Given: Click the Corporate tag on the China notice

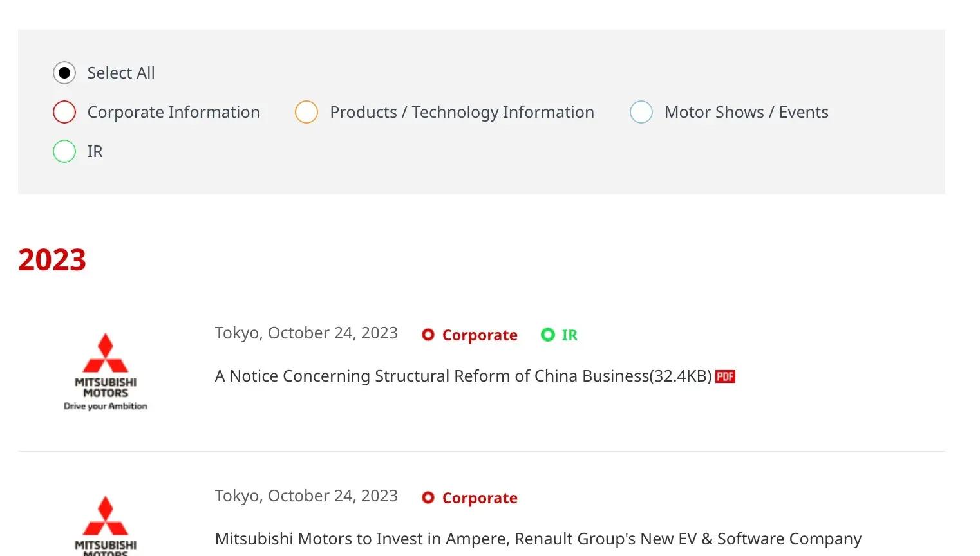Looking at the screenshot, I should click(469, 335).
